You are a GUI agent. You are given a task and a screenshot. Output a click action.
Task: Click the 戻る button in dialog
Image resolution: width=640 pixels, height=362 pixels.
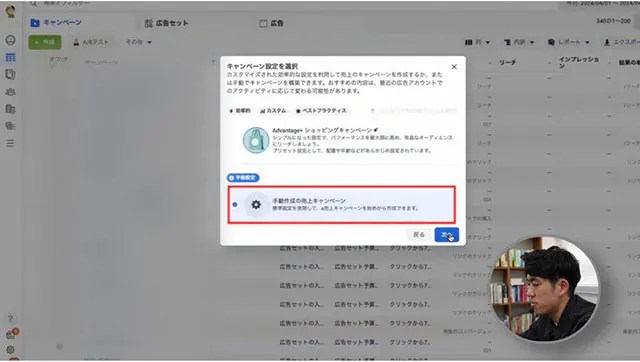pyautogui.click(x=419, y=235)
